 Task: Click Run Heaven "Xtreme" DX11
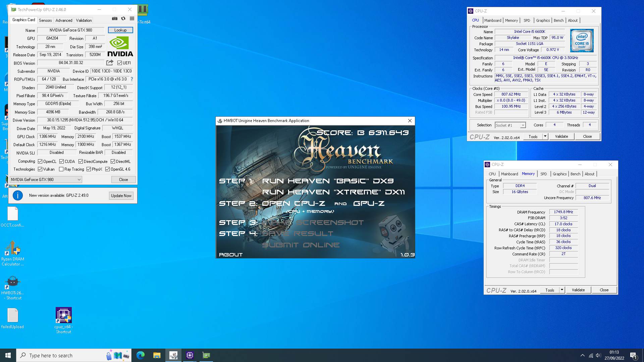[x=333, y=192]
